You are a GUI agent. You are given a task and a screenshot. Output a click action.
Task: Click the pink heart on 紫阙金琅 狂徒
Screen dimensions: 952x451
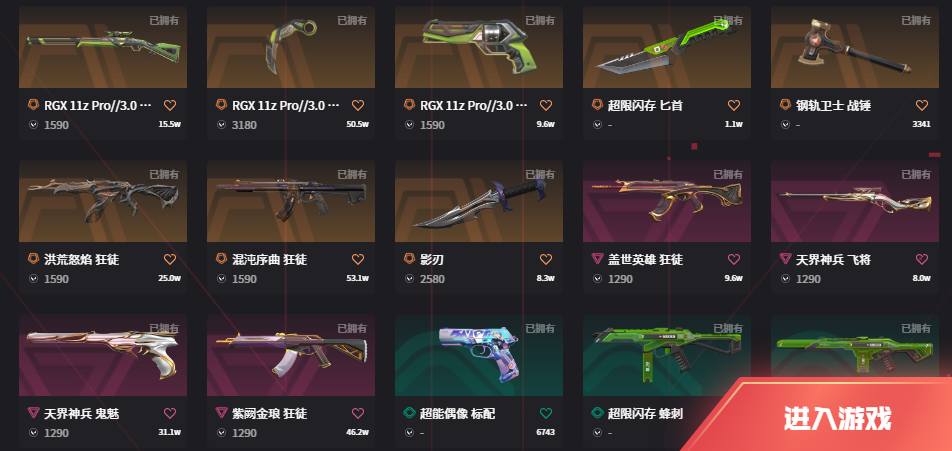click(x=358, y=413)
